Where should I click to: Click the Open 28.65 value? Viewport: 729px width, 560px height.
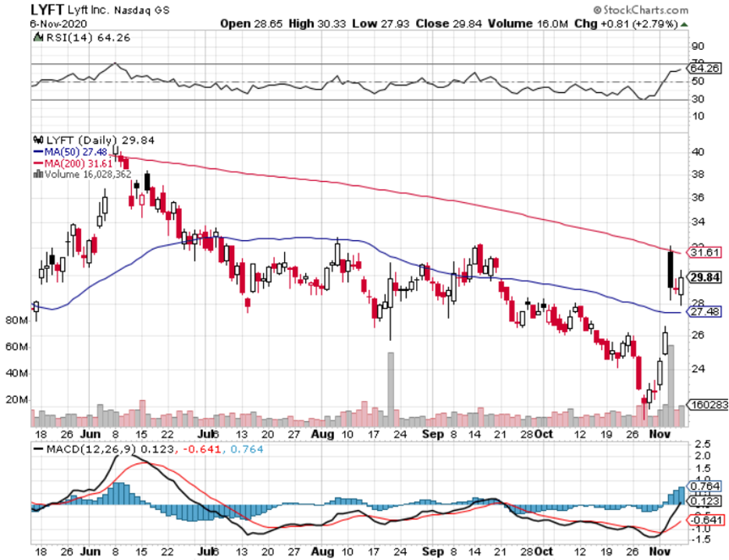click(x=251, y=23)
